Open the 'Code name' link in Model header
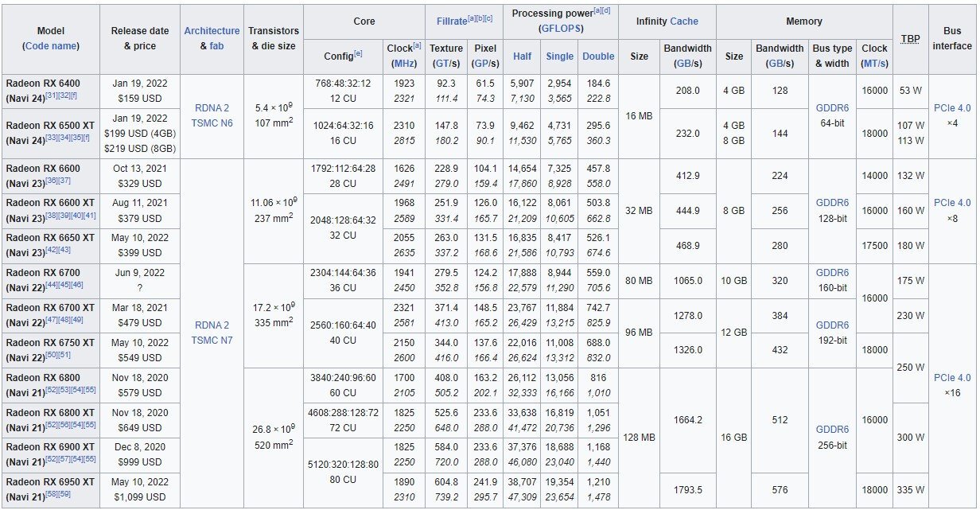 pos(52,46)
